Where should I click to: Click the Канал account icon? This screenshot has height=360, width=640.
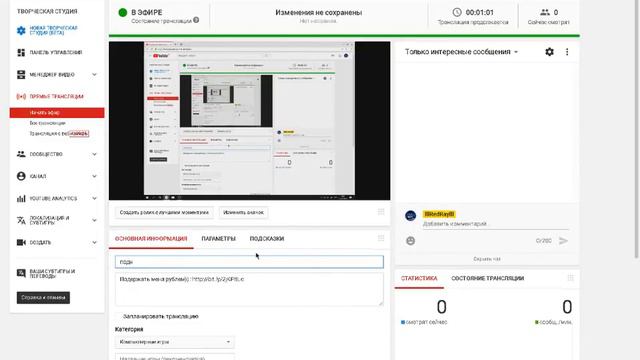pos(21,176)
